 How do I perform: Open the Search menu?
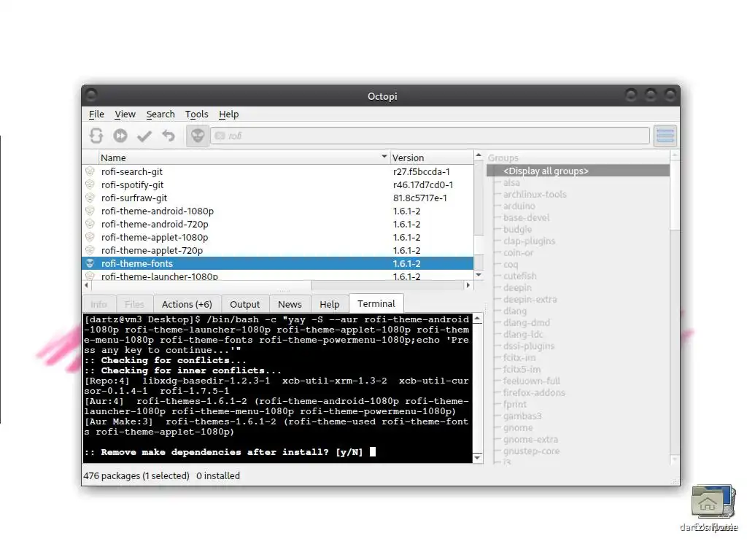tap(160, 114)
